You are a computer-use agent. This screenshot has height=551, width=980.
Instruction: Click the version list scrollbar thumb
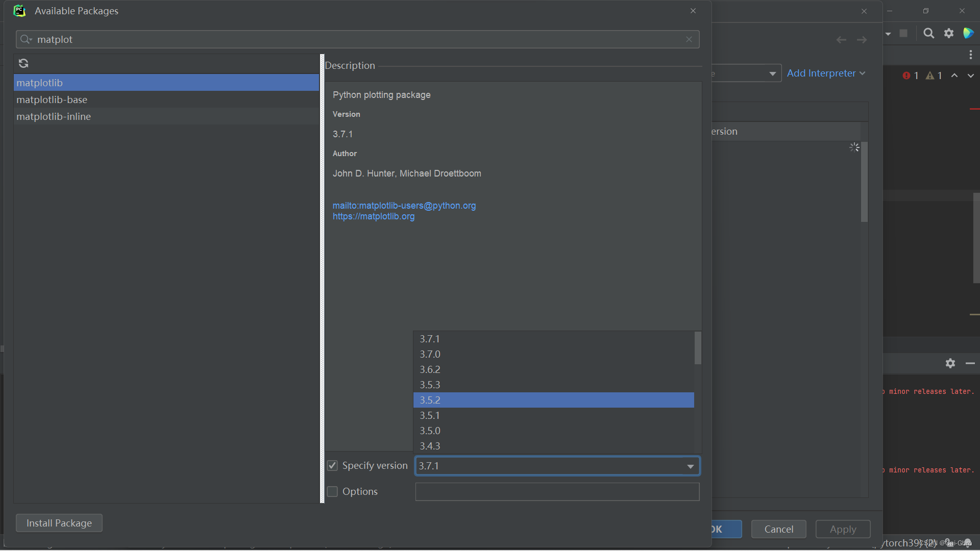(698, 348)
